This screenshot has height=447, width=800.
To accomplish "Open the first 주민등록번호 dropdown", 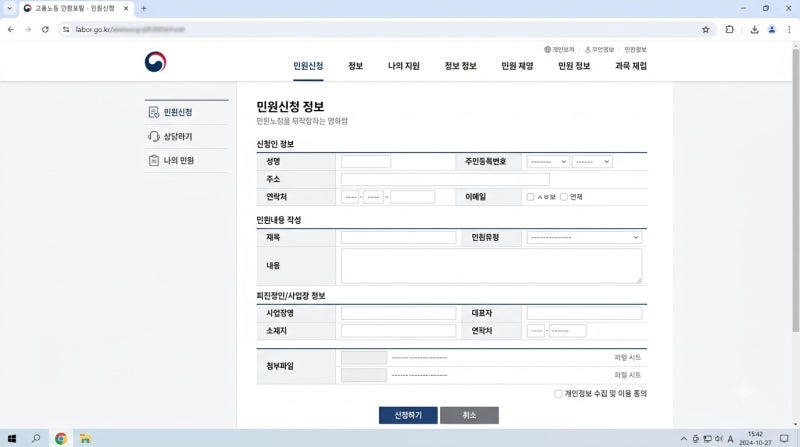I will click(548, 162).
